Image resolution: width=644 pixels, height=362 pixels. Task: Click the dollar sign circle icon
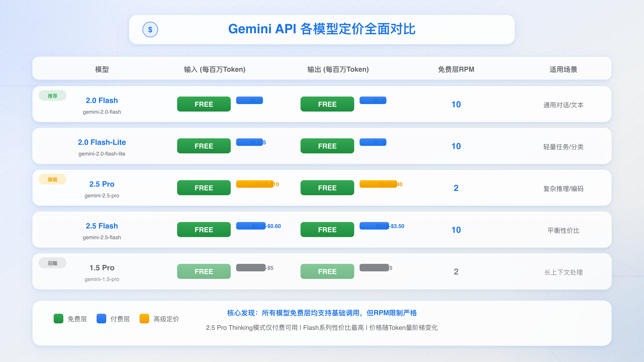[x=150, y=29]
